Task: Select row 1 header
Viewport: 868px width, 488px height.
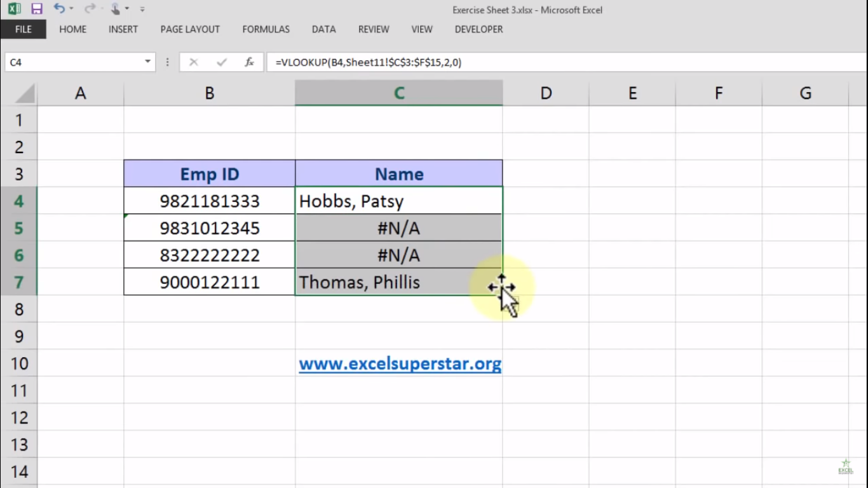Action: click(19, 119)
